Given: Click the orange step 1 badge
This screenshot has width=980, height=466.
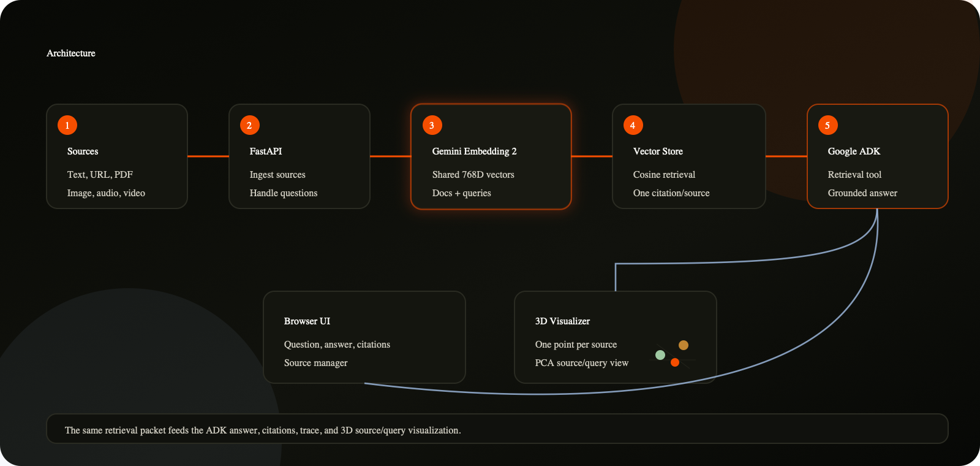Looking at the screenshot, I should 67,125.
